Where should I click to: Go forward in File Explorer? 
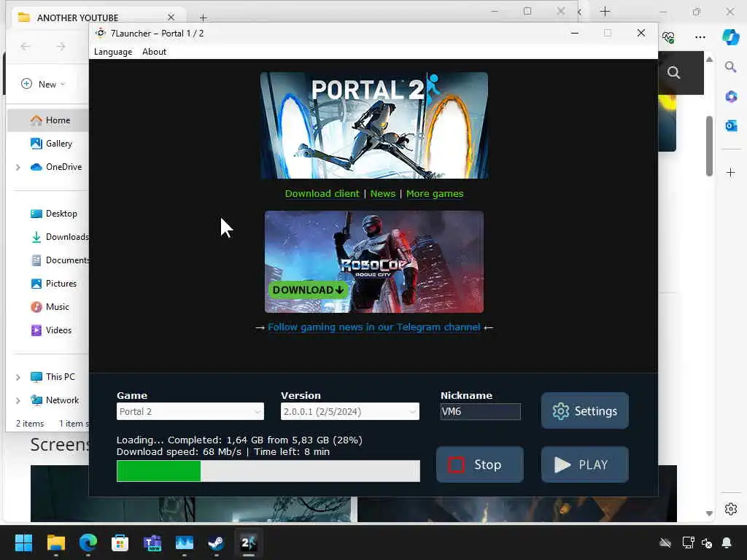click(x=61, y=46)
